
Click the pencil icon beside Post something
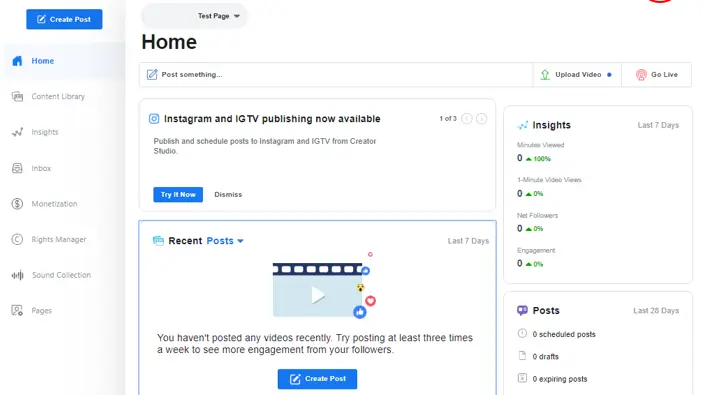click(x=152, y=74)
